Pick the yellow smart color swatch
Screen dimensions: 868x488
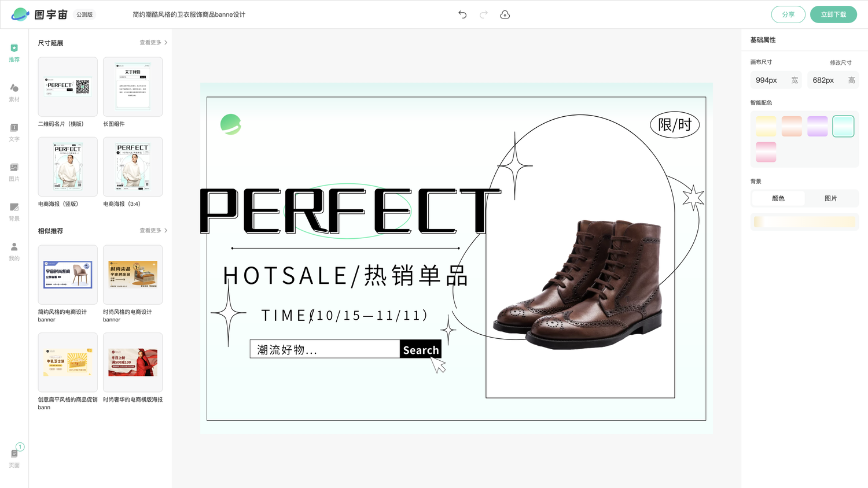766,126
